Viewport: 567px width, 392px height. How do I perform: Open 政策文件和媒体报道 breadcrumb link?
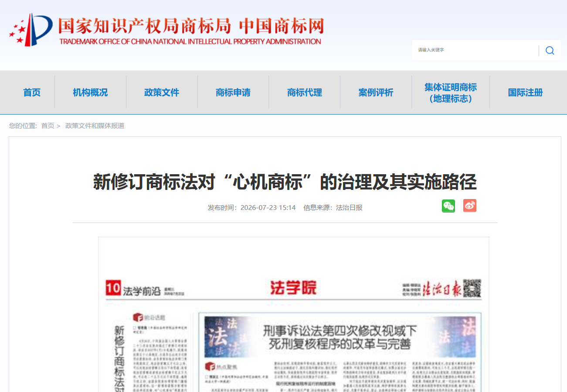click(x=95, y=125)
